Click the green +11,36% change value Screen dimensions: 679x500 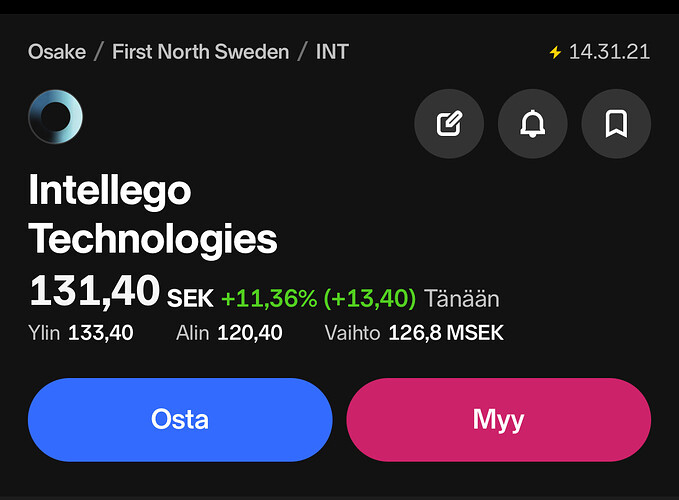tap(269, 298)
